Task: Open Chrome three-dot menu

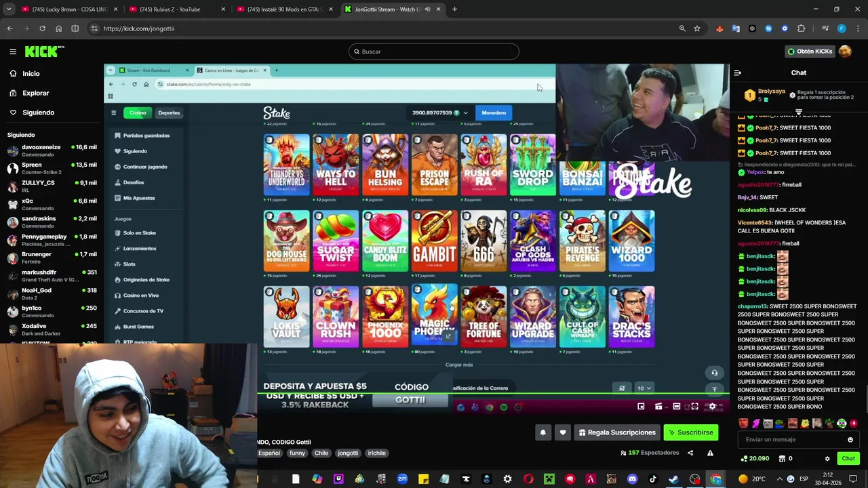Action: point(858,28)
